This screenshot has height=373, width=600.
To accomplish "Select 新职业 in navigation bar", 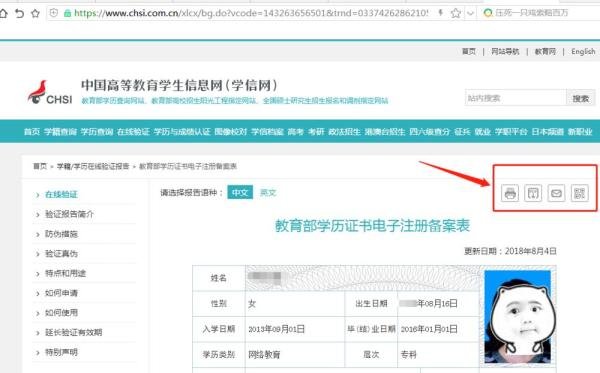I will [580, 132].
